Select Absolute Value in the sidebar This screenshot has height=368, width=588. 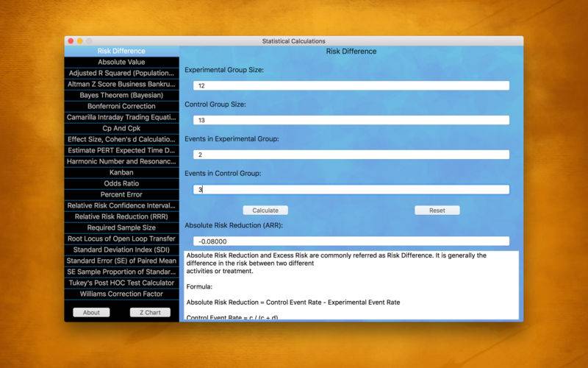[121, 63]
